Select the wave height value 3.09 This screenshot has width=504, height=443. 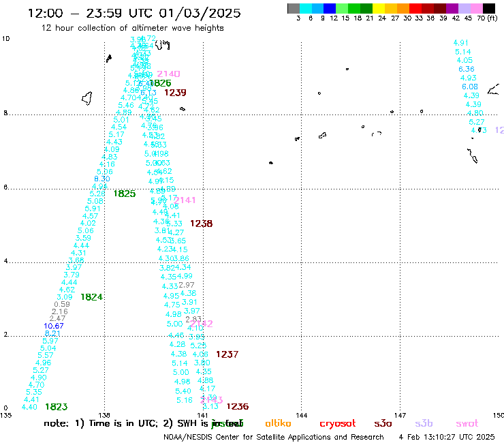coord(65,297)
